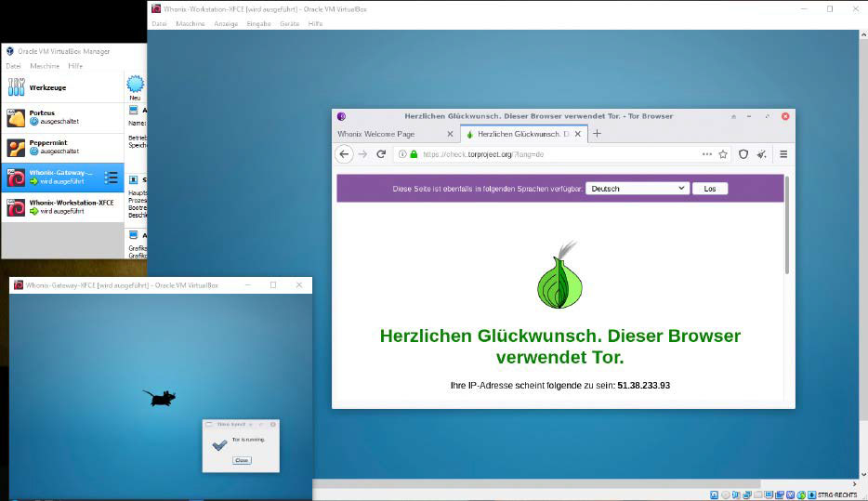Click the Tor Browser purple title bar icon

(x=341, y=116)
